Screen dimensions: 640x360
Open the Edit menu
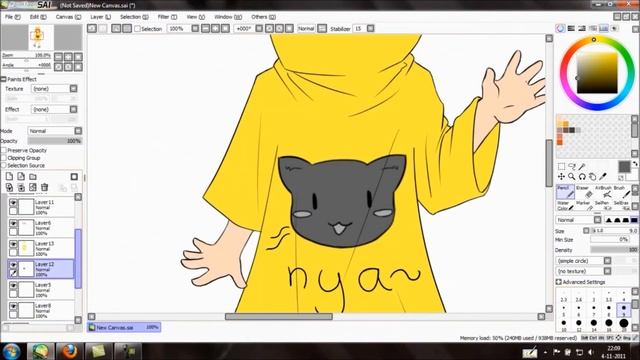tap(38, 17)
